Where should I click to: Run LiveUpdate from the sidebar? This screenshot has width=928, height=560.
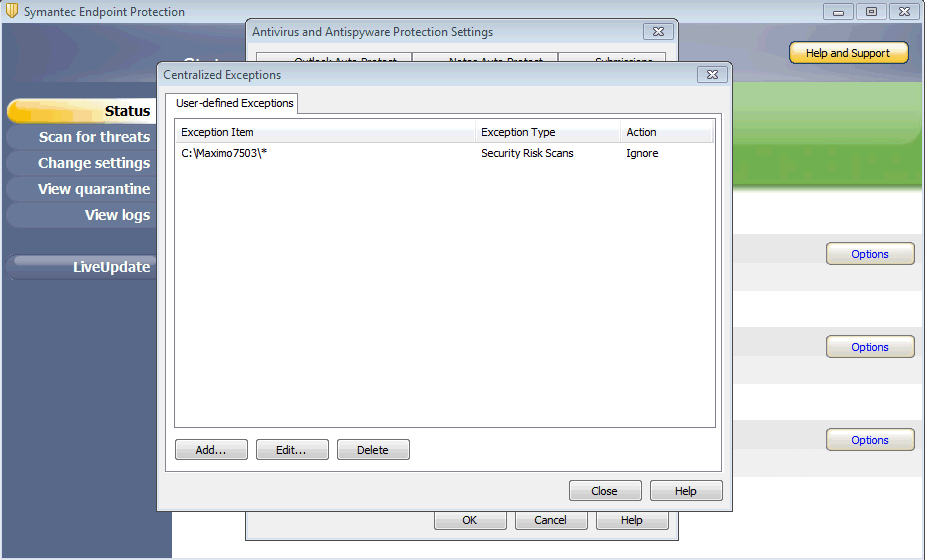click(82, 267)
